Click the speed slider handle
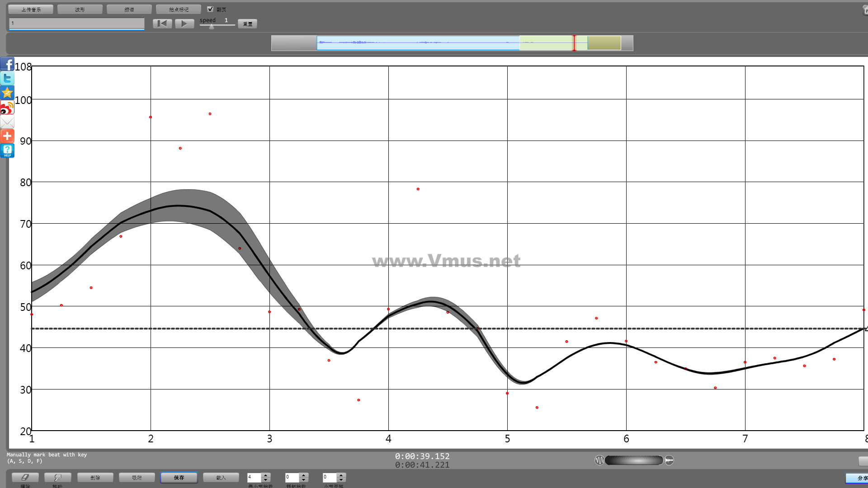Screen dimensions: 868x488 click(212, 27)
